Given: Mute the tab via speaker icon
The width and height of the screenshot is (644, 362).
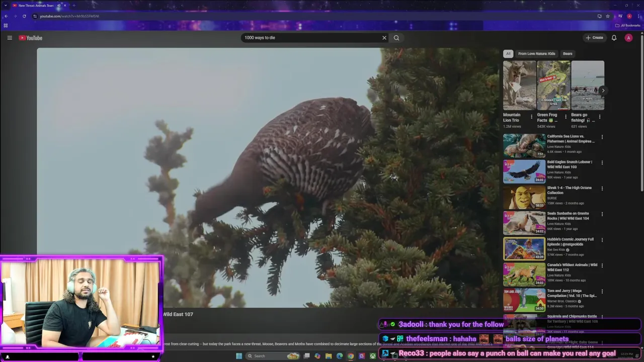Looking at the screenshot, I should pyautogui.click(x=58, y=6).
